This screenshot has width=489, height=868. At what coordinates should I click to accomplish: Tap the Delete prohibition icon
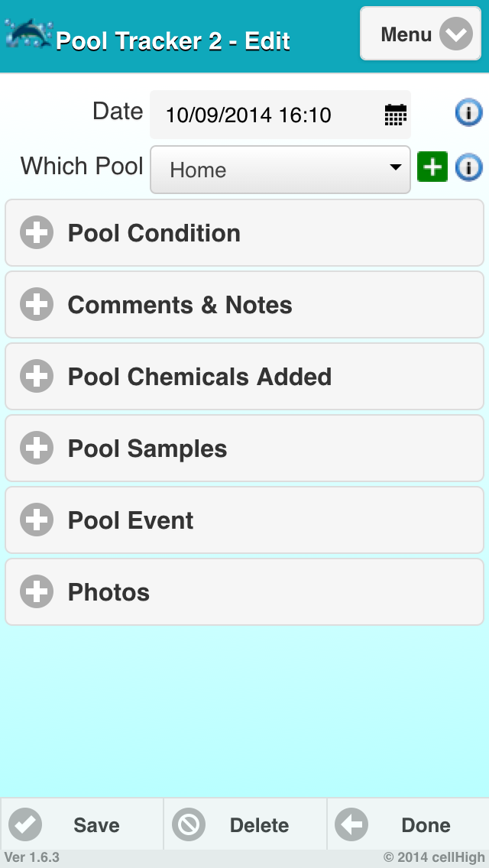click(x=188, y=825)
